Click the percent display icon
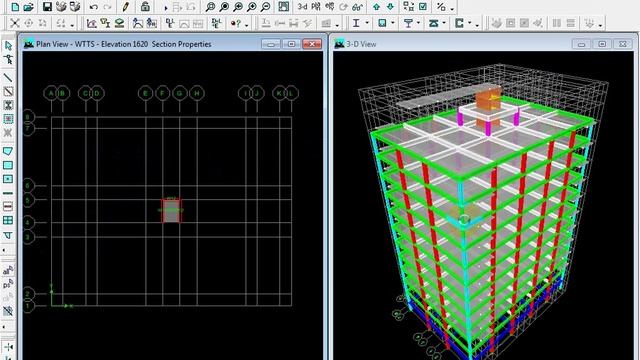 click(441, 7)
